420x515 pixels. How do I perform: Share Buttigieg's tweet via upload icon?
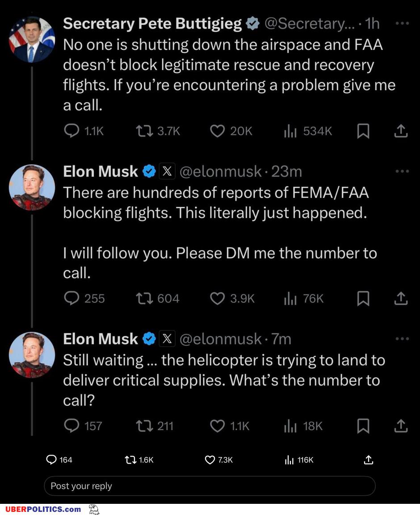coord(401,131)
